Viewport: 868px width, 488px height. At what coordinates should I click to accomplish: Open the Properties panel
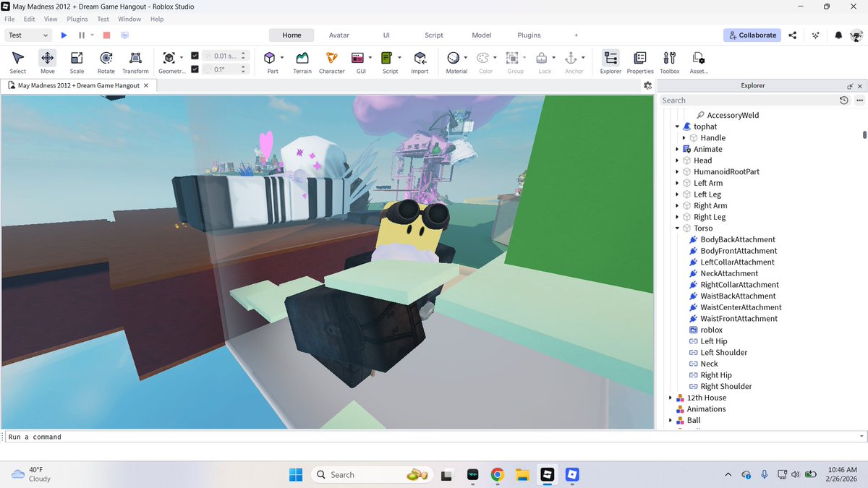tap(640, 62)
